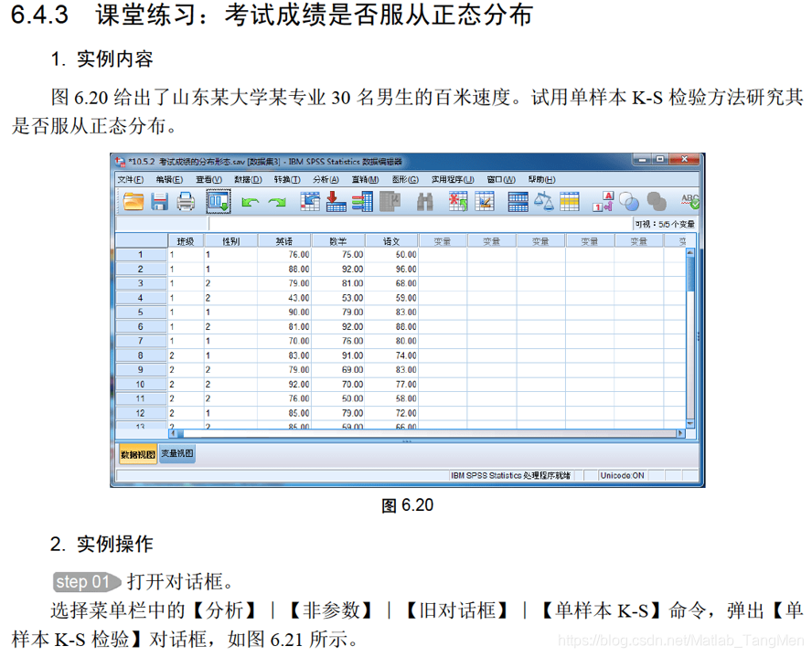Open the 帮助(H) menu
This screenshot has height=657, width=812.
click(541, 179)
